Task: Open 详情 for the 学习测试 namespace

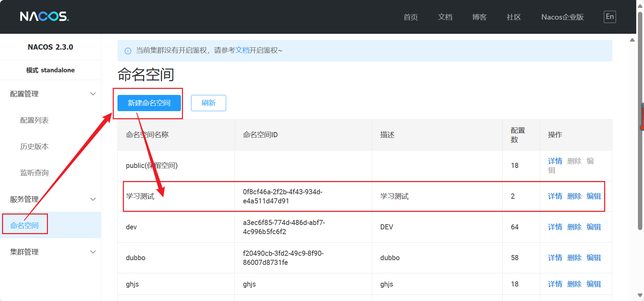Action: pos(555,196)
